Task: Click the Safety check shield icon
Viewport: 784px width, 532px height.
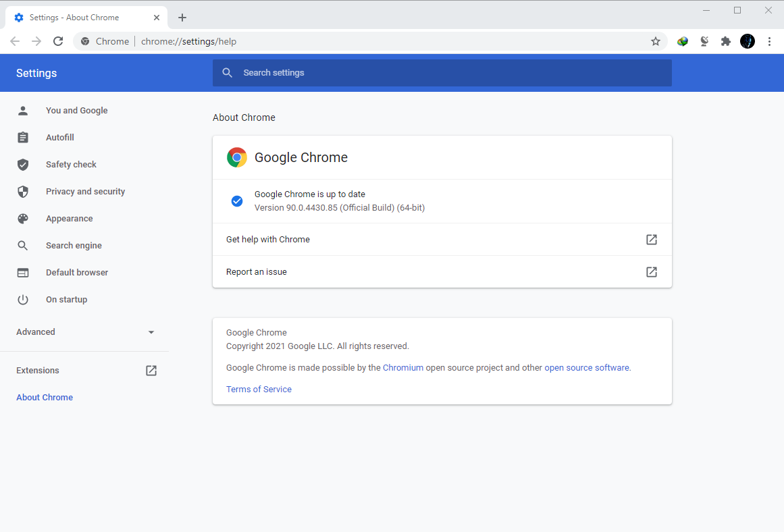Action: (23, 165)
